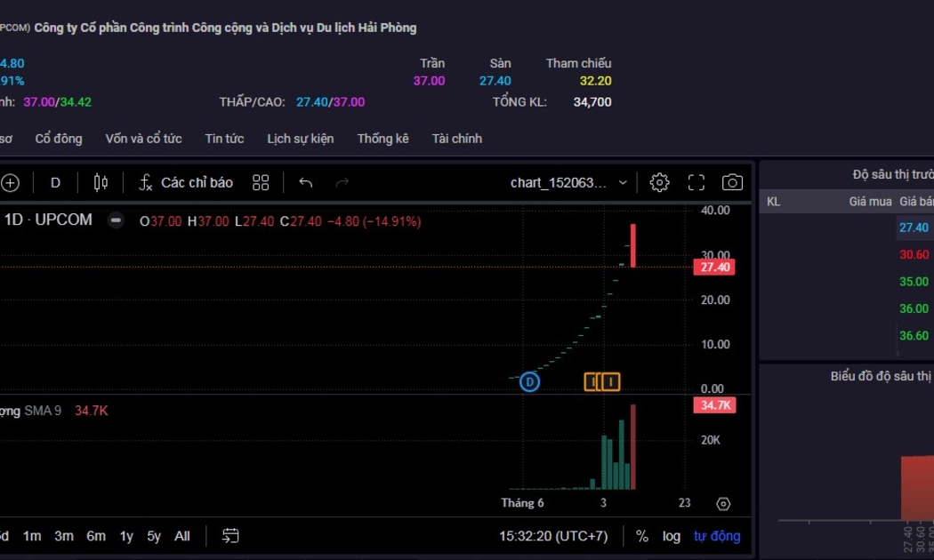Screen dimensions: 934x560
Task: Open the Tài chính tab
Action: [456, 139]
